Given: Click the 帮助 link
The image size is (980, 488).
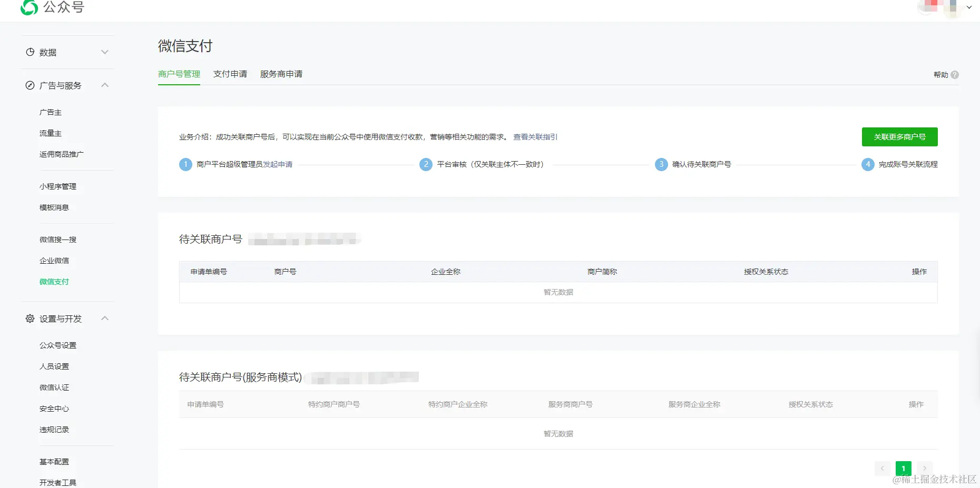Looking at the screenshot, I should (x=941, y=75).
